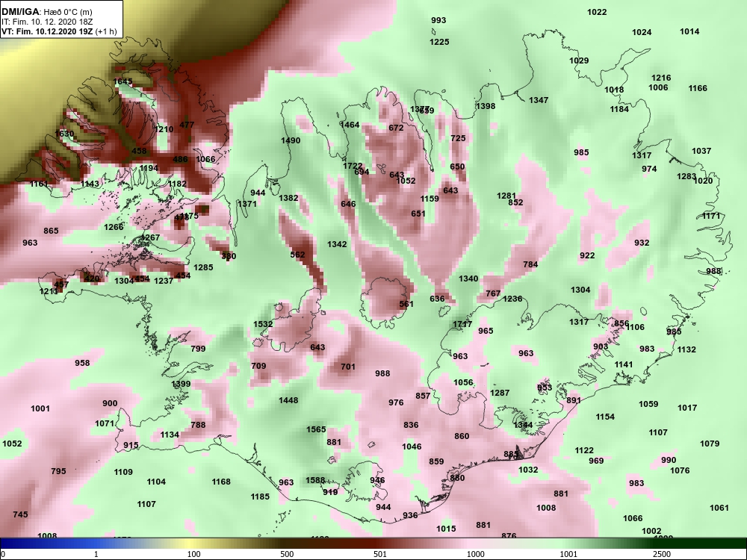Viewport: 747px width, 560px height.
Task: Click the map value 1022
Action: coord(597,13)
